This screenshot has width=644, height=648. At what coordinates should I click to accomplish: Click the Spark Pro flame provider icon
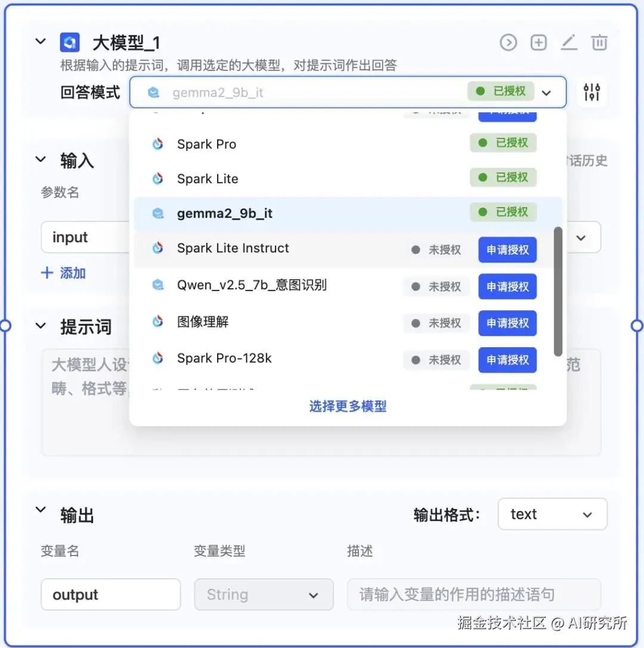(157, 143)
